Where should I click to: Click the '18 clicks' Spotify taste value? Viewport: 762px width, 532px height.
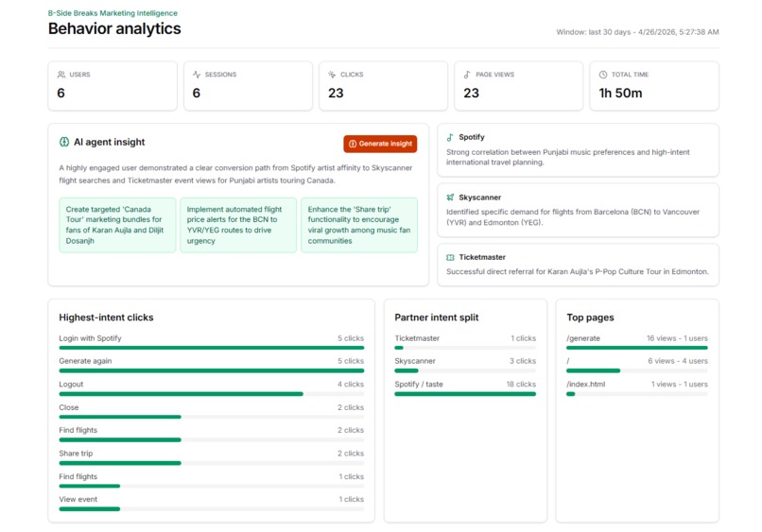tap(521, 385)
